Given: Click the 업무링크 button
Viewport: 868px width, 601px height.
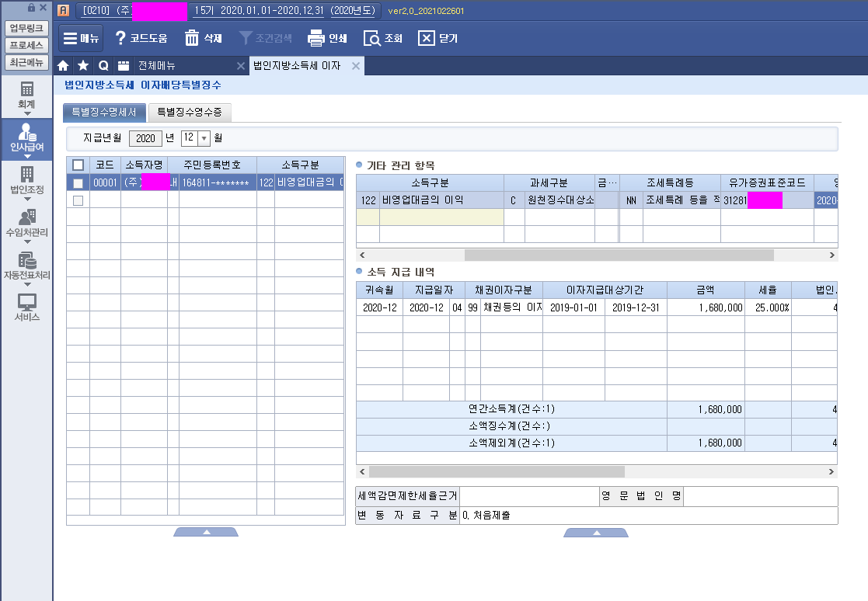Looking at the screenshot, I should 26,28.
